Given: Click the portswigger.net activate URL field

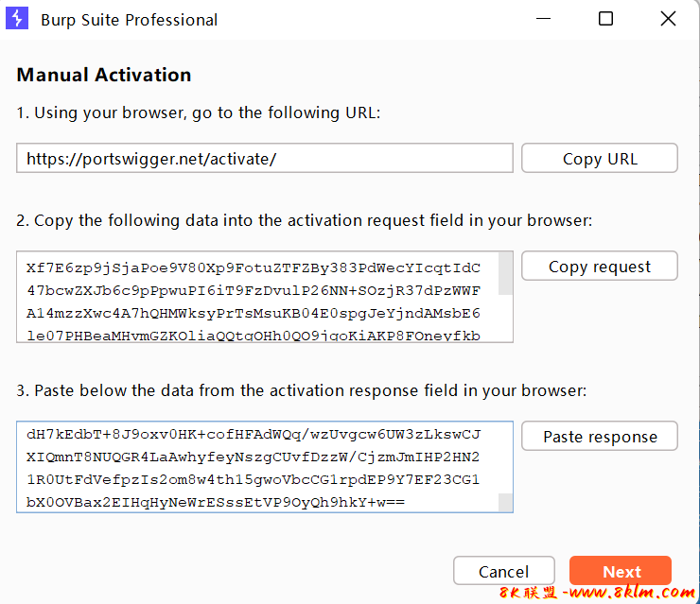Looking at the screenshot, I should [x=264, y=159].
